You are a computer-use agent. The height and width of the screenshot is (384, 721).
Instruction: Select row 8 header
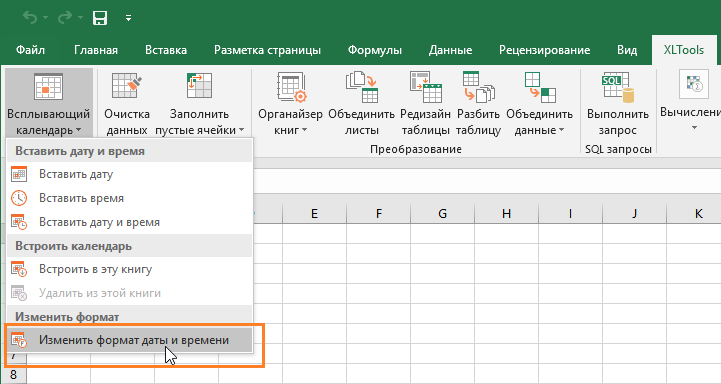13,375
